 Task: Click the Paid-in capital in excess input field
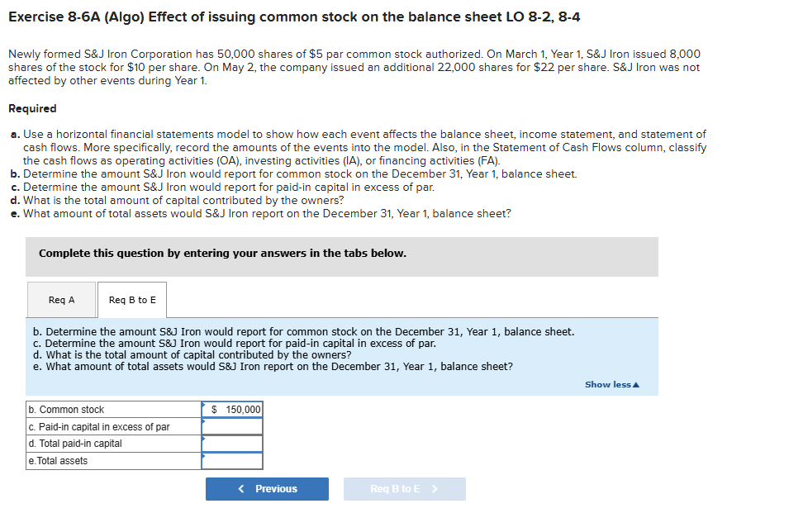click(x=232, y=426)
